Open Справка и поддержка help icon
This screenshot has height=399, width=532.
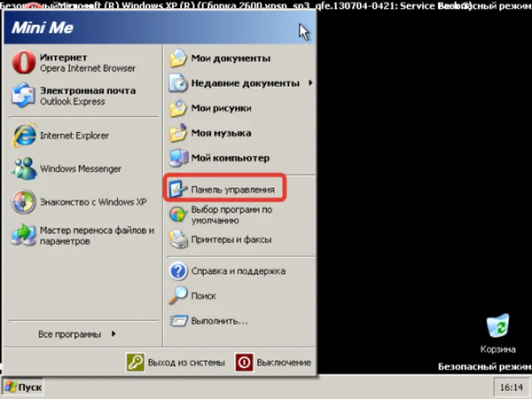pyautogui.click(x=178, y=271)
